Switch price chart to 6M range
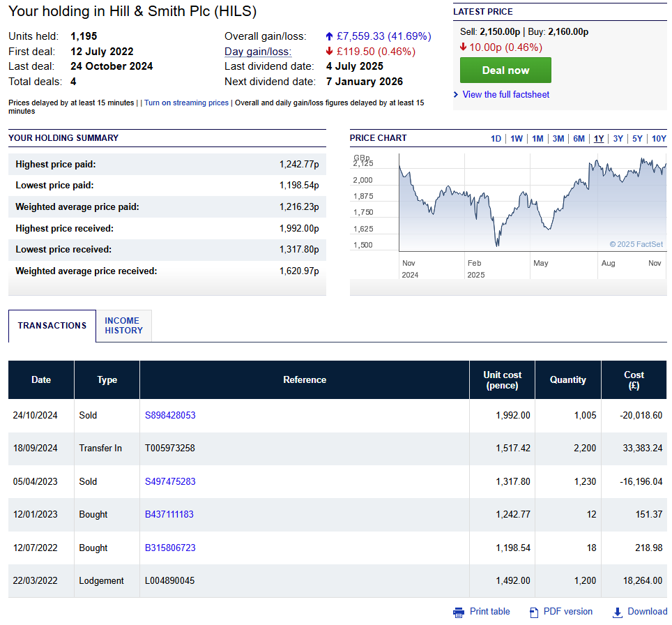Image resolution: width=672 pixels, height=625 pixels. coord(579,139)
